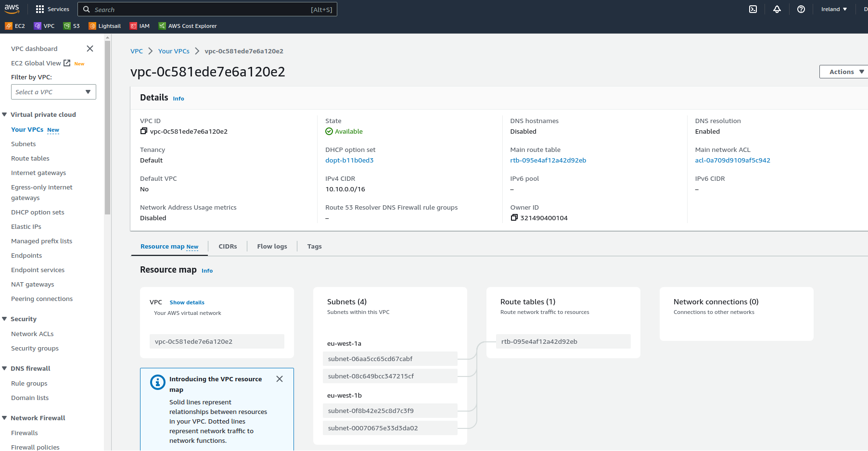Open S3 shortcut in favorites bar
The width and height of the screenshot is (868, 451).
(72, 26)
